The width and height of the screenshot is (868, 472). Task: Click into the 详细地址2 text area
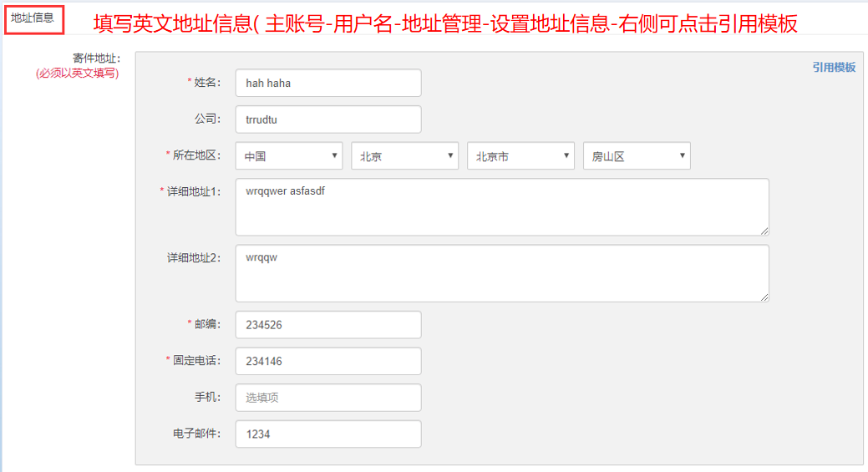click(502, 273)
